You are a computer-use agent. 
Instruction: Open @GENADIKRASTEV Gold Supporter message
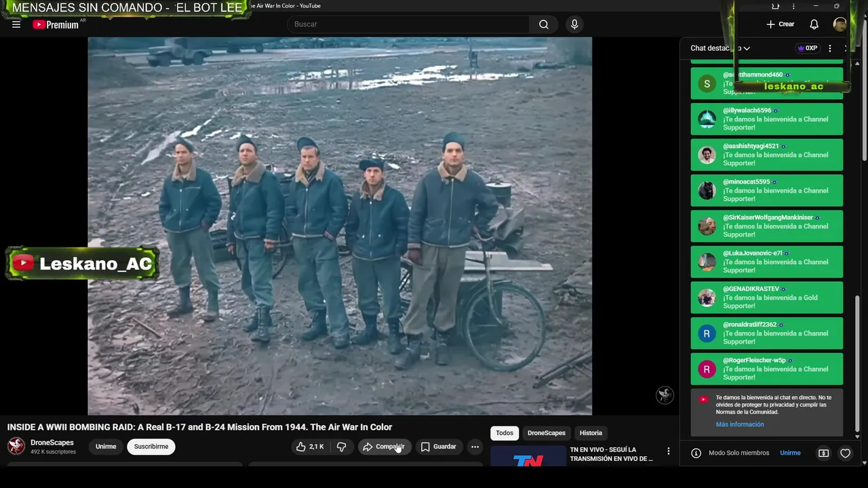point(767,298)
